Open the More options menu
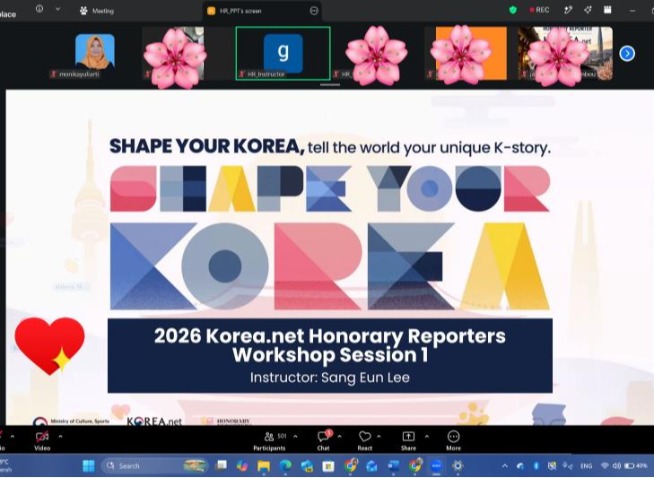 453,441
